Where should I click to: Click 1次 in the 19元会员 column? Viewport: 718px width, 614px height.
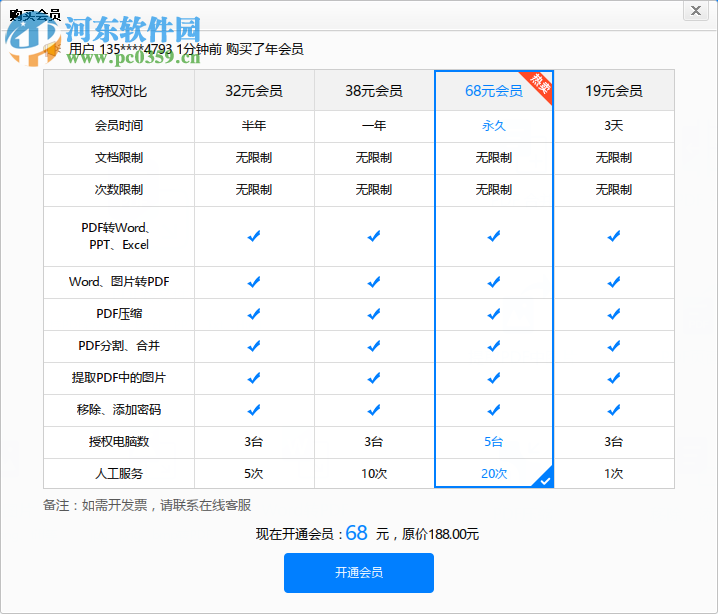pos(614,473)
